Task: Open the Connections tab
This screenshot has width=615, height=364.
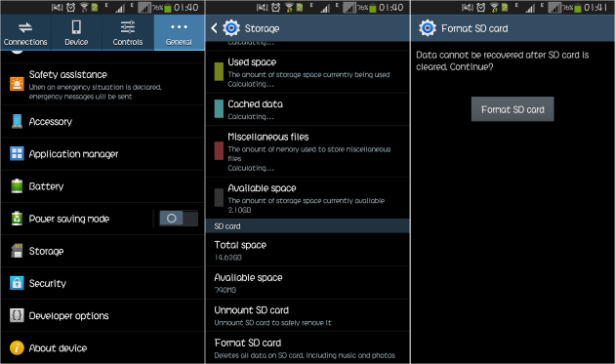Action: pos(25,33)
